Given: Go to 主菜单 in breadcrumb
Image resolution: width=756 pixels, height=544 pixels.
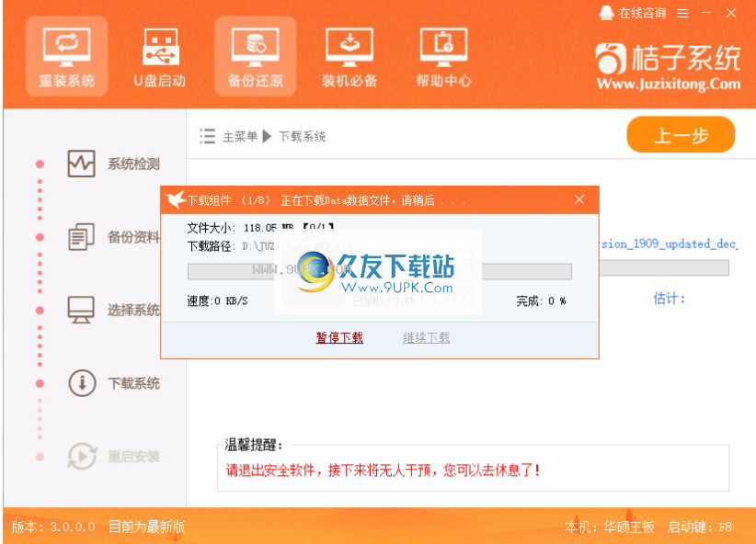Looking at the screenshot, I should click(x=240, y=136).
